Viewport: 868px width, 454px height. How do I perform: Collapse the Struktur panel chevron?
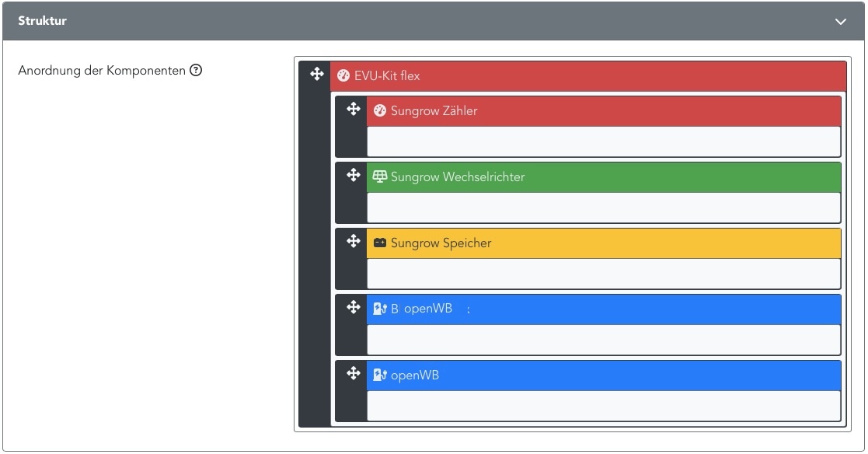[840, 22]
